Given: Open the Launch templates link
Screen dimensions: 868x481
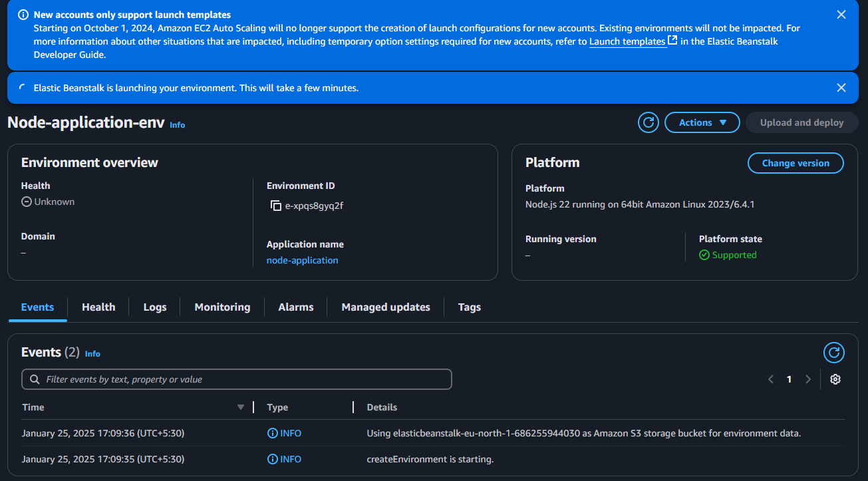Looking at the screenshot, I should [627, 41].
